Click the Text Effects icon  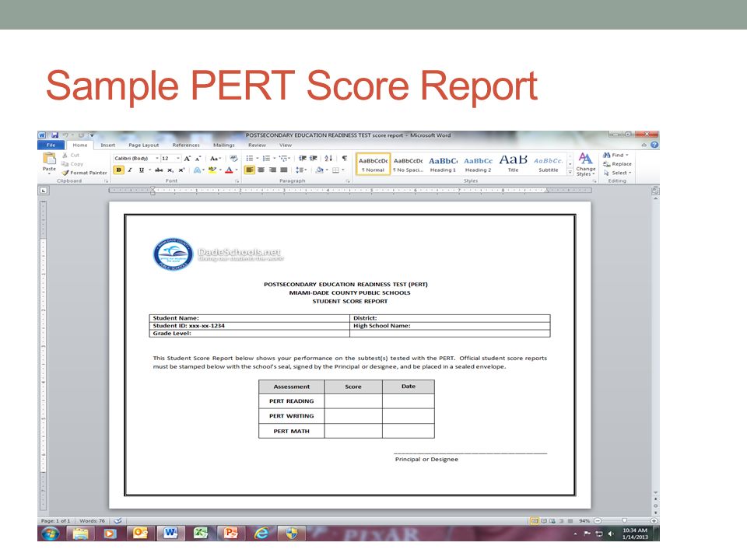[x=197, y=170]
